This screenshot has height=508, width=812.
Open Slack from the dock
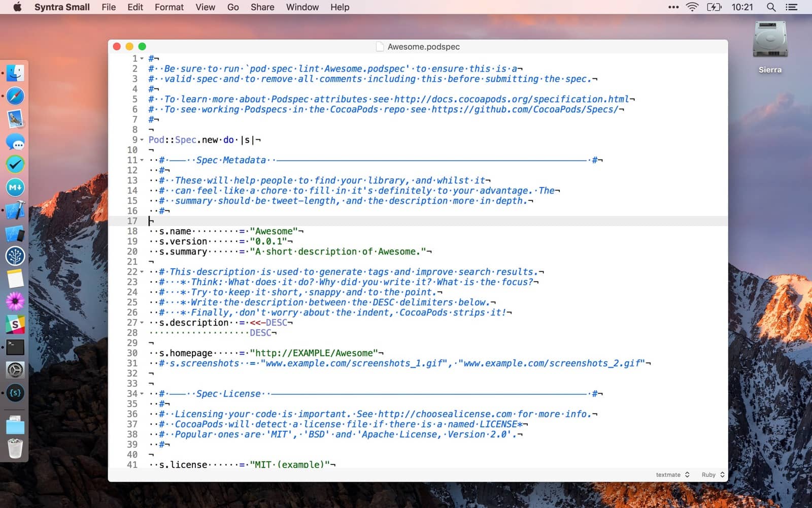(15, 324)
